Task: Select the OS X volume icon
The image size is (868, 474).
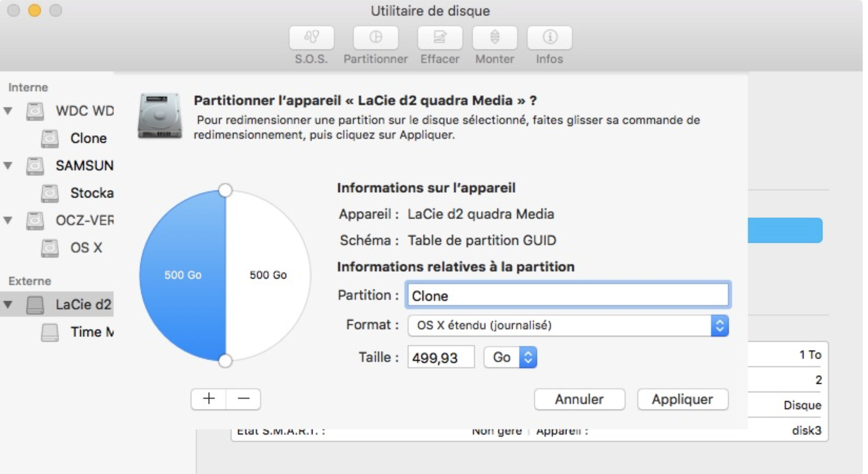Action: pos(50,248)
